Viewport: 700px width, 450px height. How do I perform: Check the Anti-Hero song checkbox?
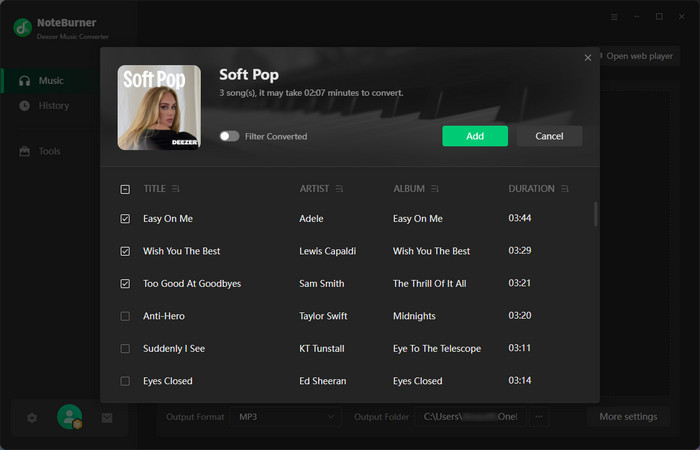(x=125, y=316)
